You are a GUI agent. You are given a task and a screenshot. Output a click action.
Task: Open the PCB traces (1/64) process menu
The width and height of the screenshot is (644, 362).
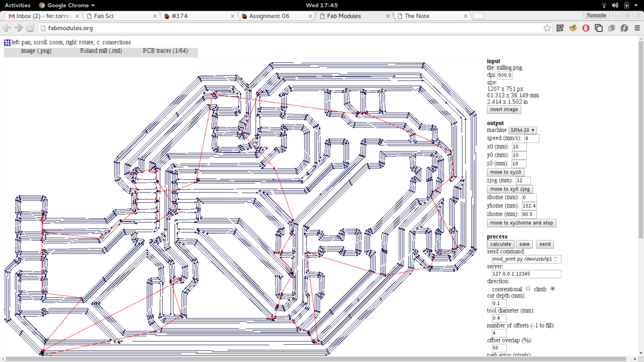[x=165, y=51]
